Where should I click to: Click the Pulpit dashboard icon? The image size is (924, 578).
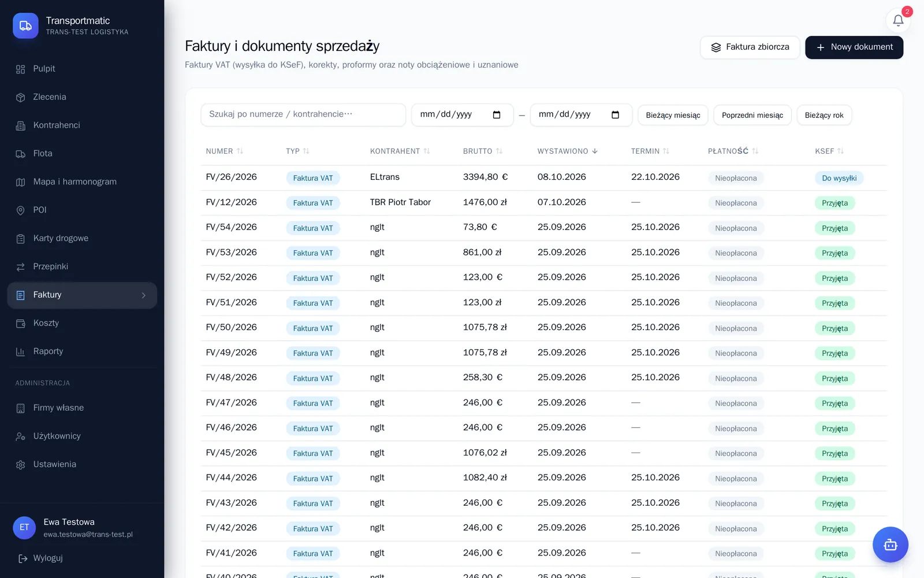coord(21,69)
